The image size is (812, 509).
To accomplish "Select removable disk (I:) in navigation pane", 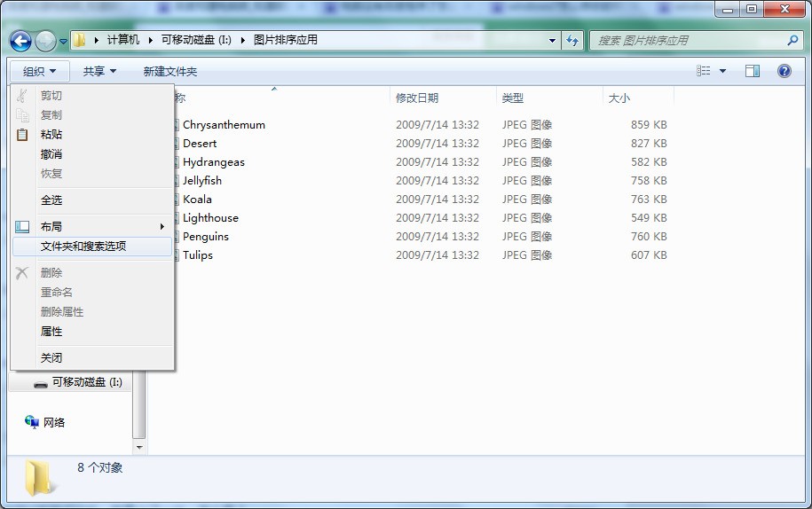I will click(x=86, y=382).
